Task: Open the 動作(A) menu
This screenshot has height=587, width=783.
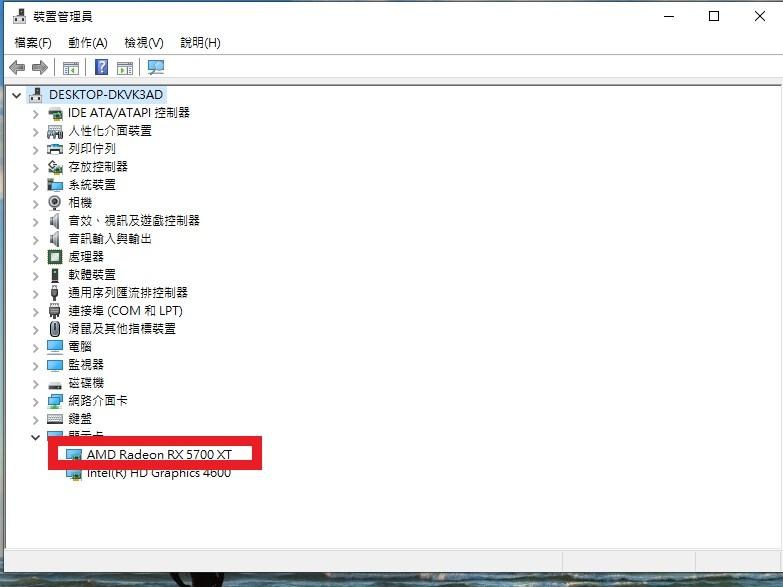Action: pyautogui.click(x=88, y=43)
